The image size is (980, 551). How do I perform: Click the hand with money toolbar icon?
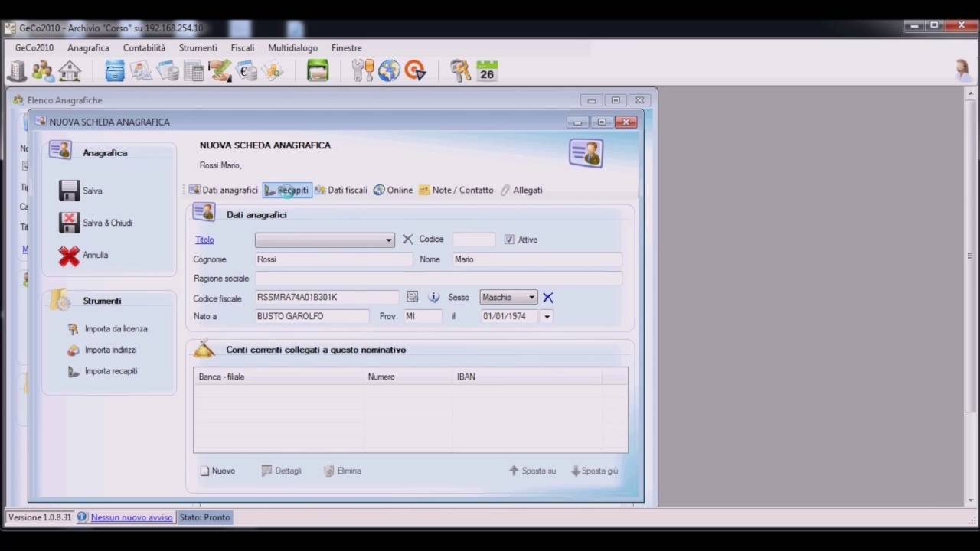pyautogui.click(x=220, y=71)
